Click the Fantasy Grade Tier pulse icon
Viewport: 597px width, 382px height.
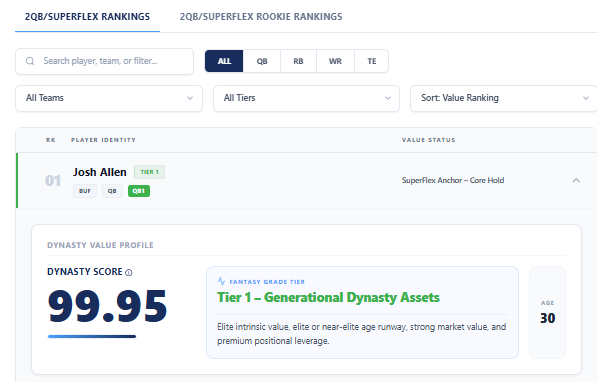(221, 281)
